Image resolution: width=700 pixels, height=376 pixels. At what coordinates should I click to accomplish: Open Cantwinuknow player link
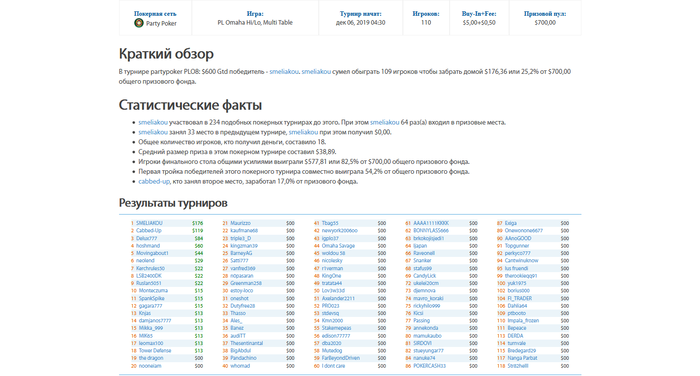coord(521,260)
